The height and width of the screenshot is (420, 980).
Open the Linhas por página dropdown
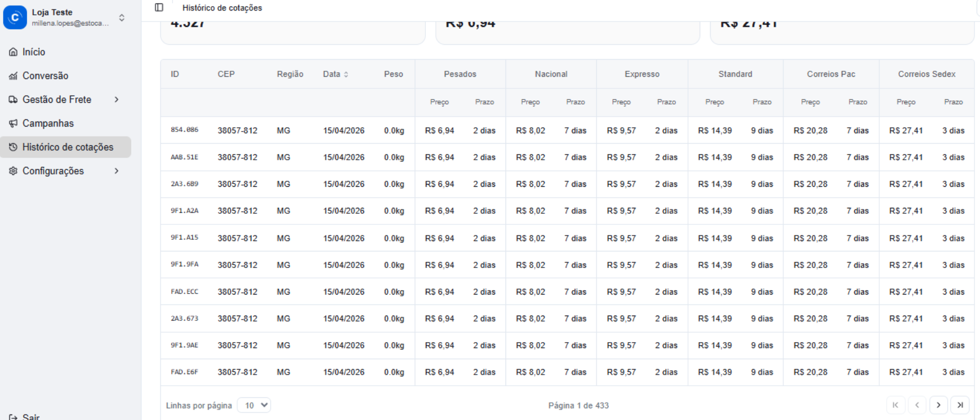(254, 405)
